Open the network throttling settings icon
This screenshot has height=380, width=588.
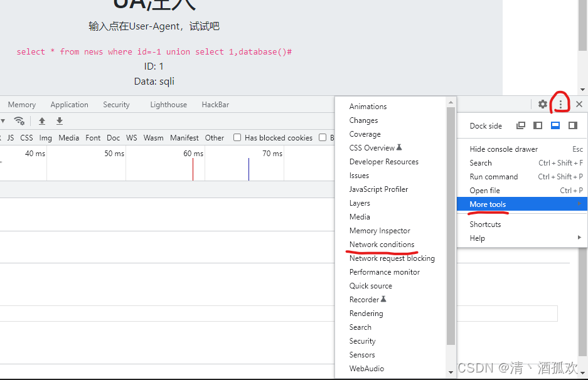19,121
